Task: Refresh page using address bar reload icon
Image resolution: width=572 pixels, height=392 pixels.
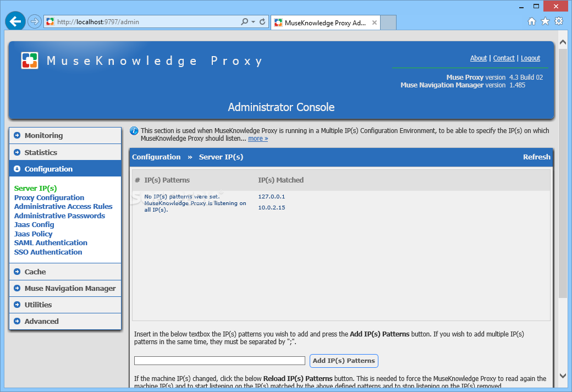Action: coord(262,22)
